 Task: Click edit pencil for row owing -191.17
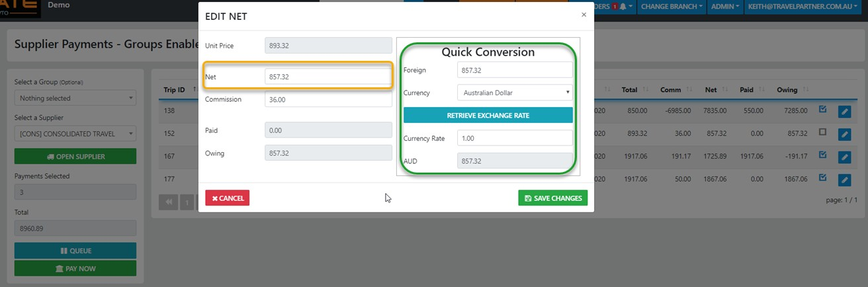[x=844, y=157]
